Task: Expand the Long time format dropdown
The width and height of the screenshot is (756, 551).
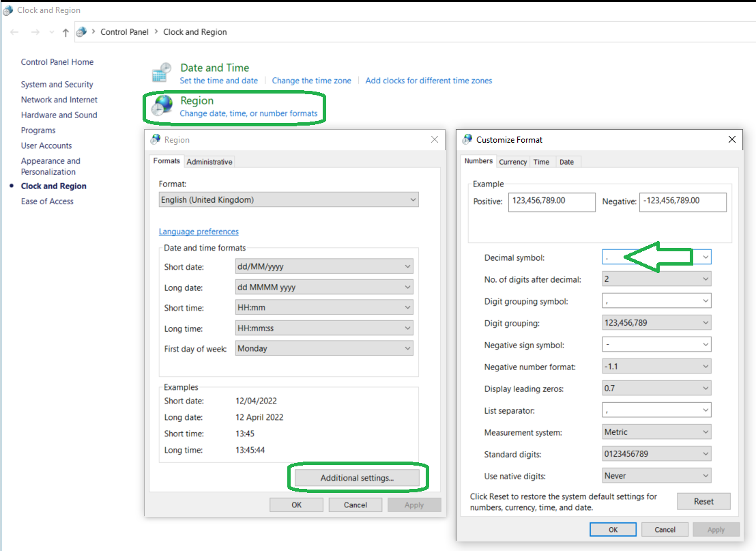Action: [324, 328]
